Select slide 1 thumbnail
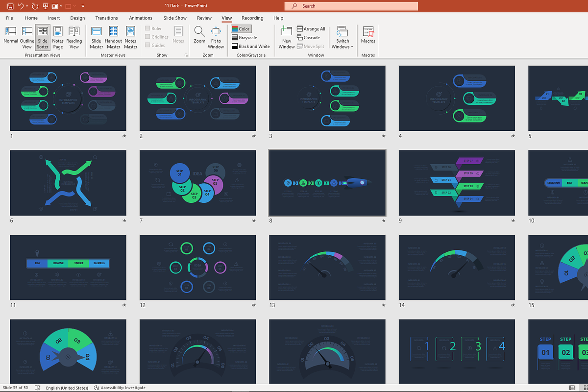588x392 pixels. point(68,98)
